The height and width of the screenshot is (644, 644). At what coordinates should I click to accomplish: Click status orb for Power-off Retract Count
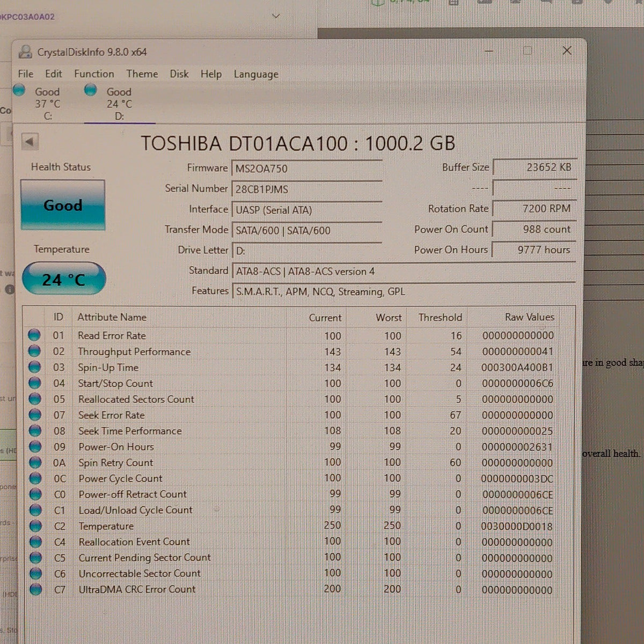(x=35, y=494)
